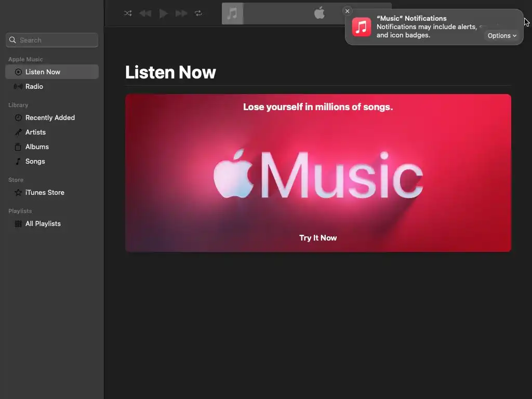Show Songs in the library
532x399 pixels.
pos(52,162)
